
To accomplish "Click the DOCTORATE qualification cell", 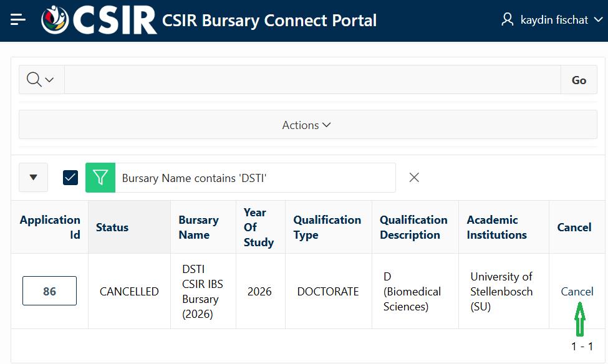I will point(328,292).
